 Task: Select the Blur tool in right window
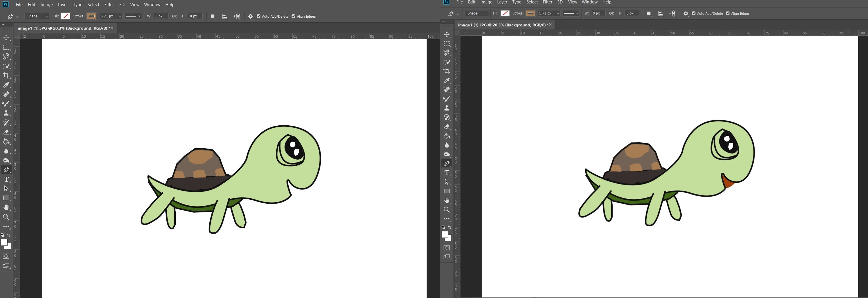click(x=447, y=145)
